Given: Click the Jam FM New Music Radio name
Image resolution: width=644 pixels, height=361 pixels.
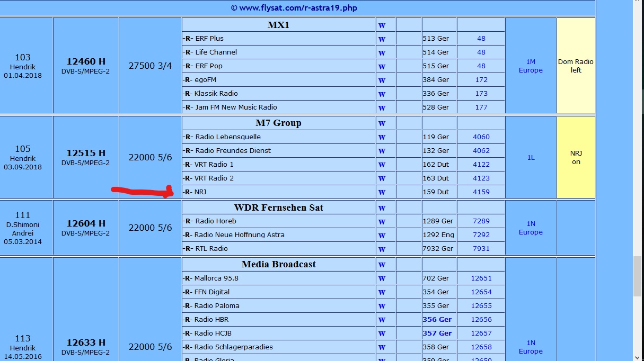Looking at the screenshot, I should (x=236, y=107).
